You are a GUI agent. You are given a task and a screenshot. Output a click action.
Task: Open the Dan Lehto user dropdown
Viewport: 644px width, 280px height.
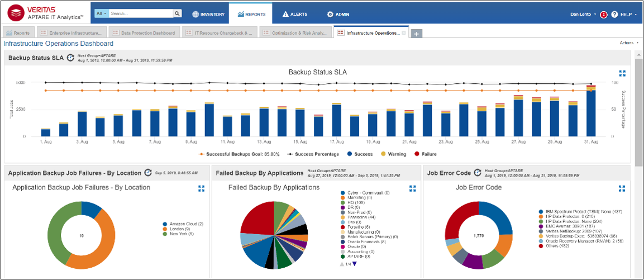pyautogui.click(x=583, y=15)
